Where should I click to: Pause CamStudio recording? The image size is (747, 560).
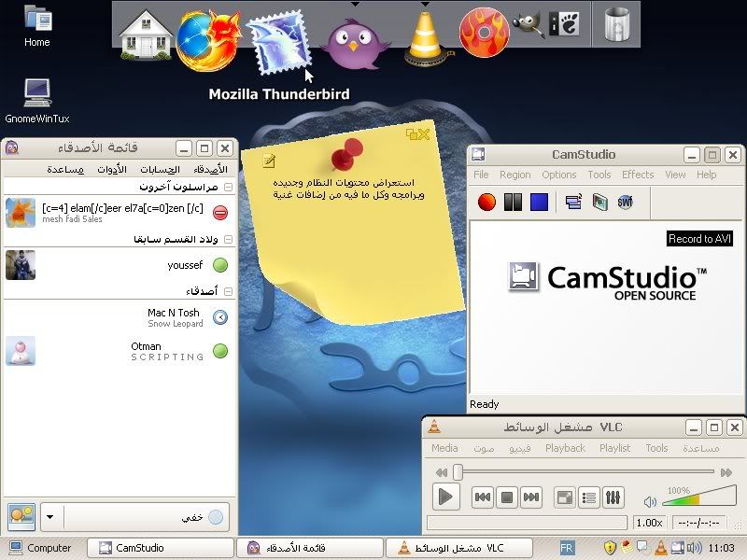[513, 202]
